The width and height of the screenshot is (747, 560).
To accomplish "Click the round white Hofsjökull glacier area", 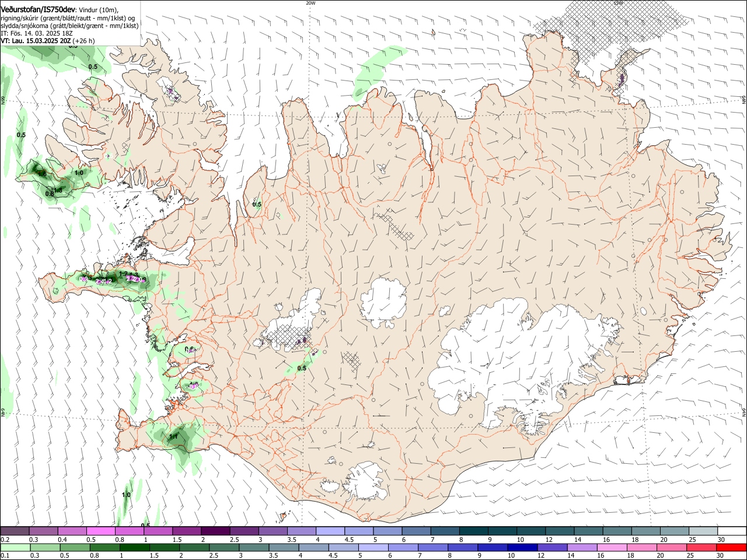I will [383, 302].
